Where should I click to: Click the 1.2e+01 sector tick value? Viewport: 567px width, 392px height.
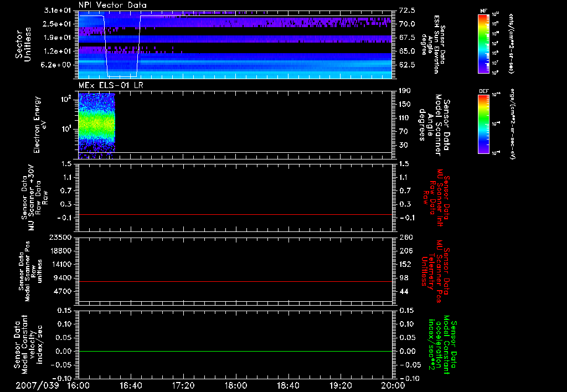coord(58,51)
